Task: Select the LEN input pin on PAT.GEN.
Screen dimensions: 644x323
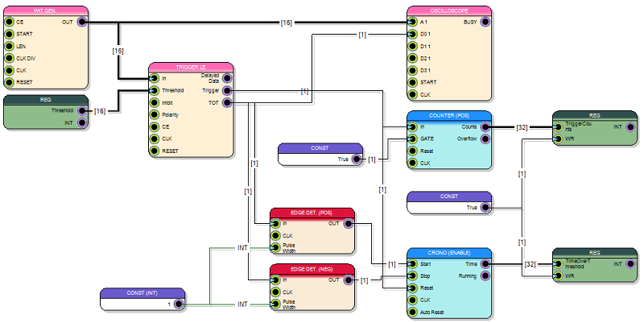Action: click(9, 46)
